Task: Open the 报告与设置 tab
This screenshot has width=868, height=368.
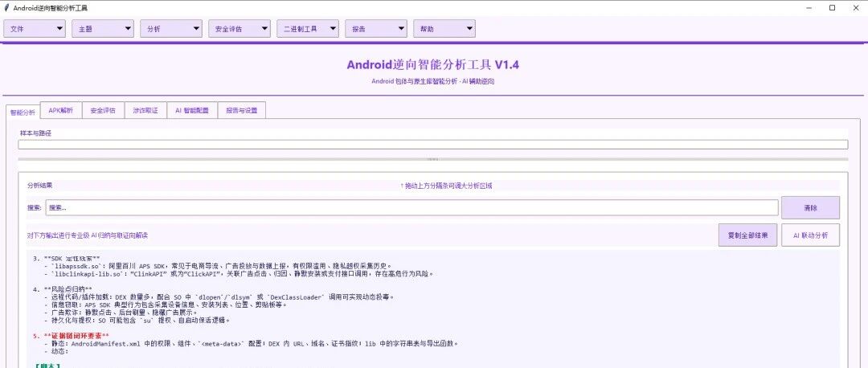Action: click(241, 110)
